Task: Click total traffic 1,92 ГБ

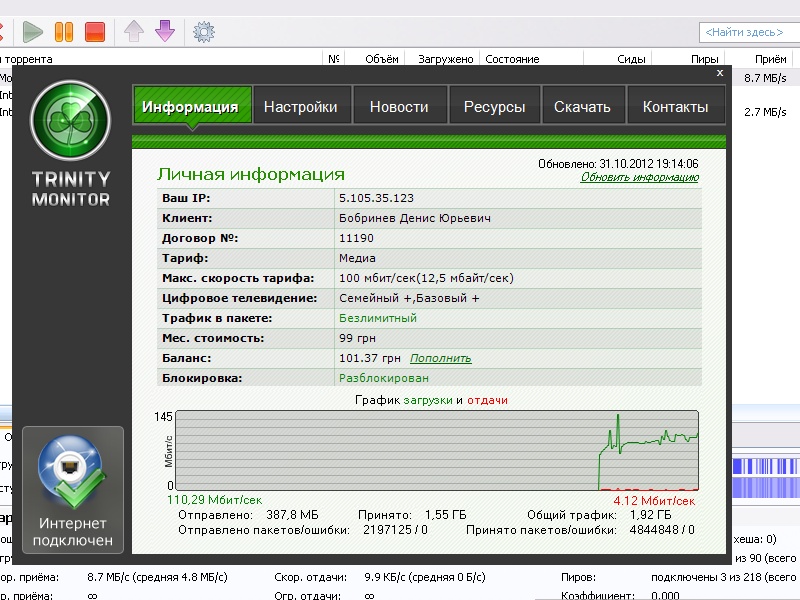Action: (x=651, y=515)
